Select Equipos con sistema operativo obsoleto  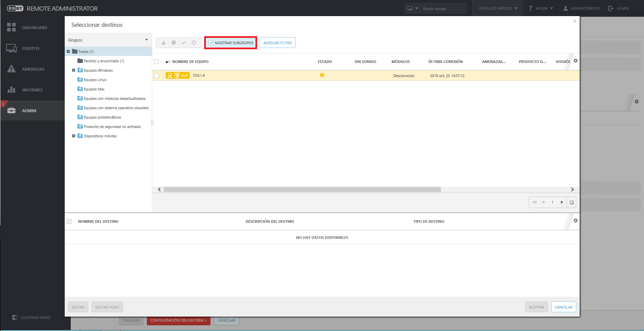pyautogui.click(x=116, y=108)
